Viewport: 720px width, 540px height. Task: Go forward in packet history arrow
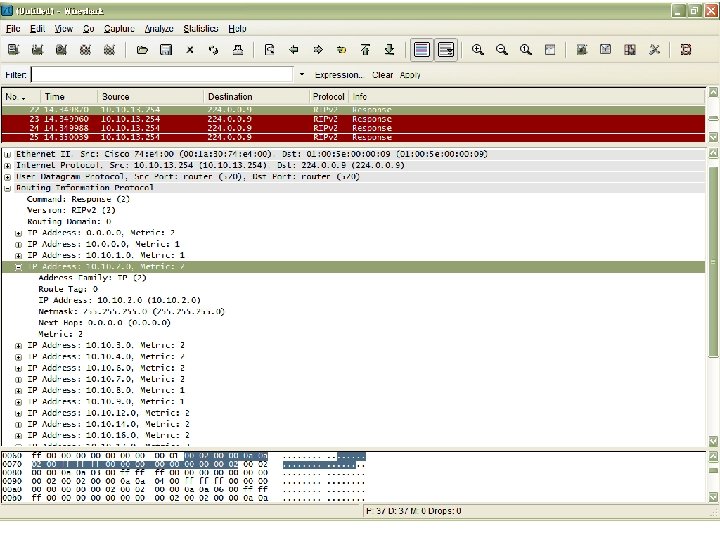(x=318, y=50)
